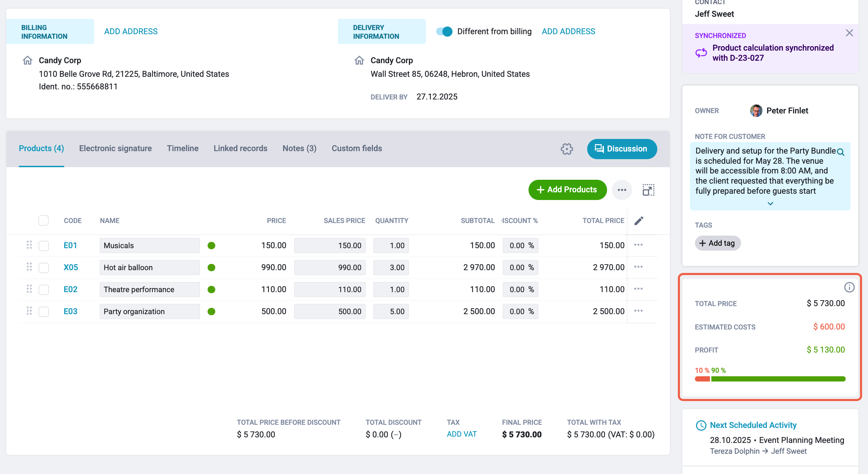Toggle Different from billing switch
868x474 pixels.
(x=444, y=31)
